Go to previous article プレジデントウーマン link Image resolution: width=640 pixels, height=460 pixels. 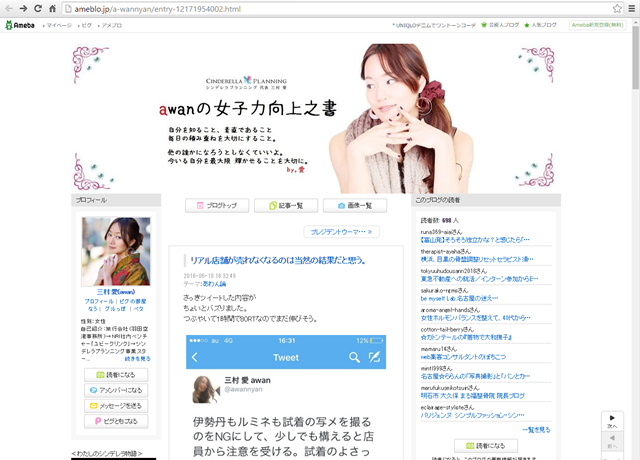(341, 232)
